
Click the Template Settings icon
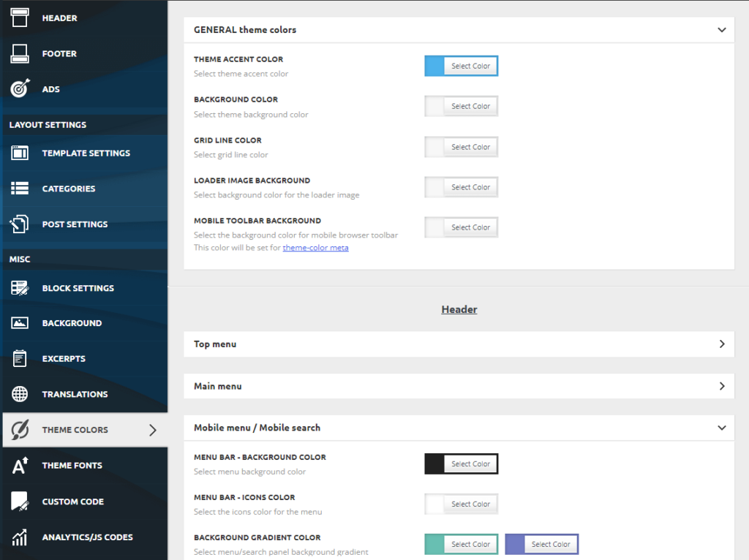tap(20, 153)
